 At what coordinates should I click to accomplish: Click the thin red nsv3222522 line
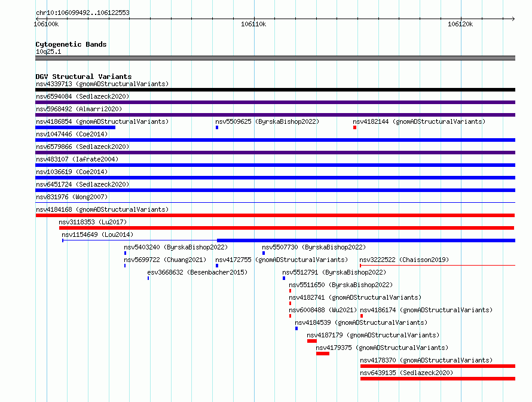click(438, 266)
